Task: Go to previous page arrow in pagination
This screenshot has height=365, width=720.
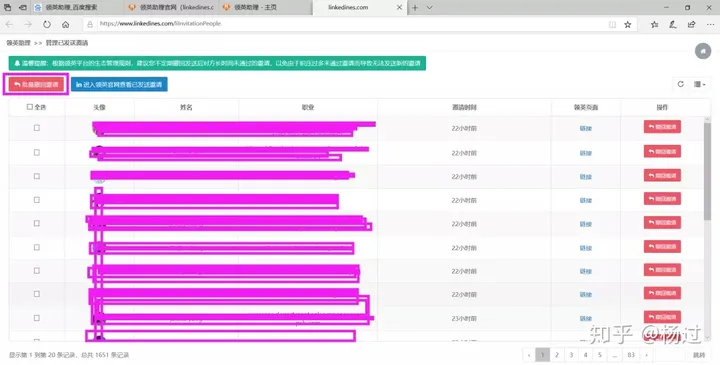Action: 529,355
